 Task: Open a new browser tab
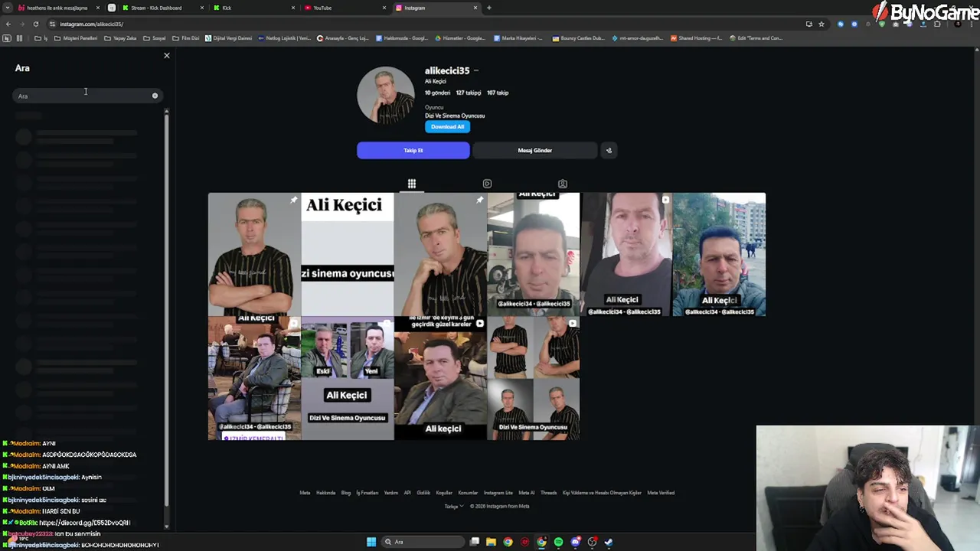click(489, 8)
